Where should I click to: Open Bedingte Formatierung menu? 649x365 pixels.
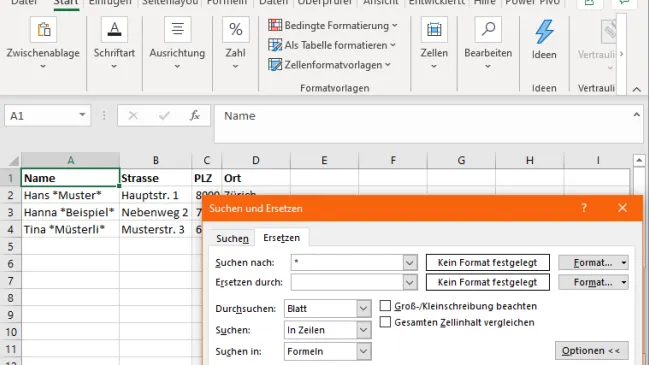pyautogui.click(x=333, y=26)
